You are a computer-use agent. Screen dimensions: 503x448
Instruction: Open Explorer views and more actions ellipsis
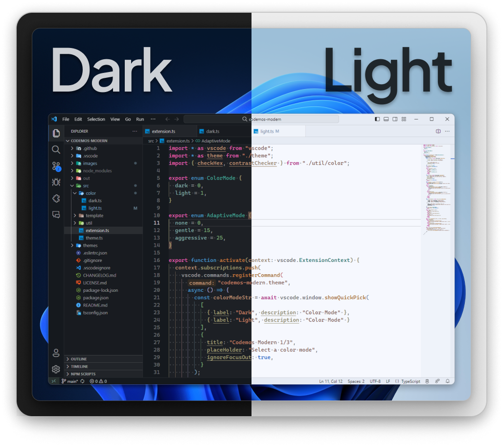click(135, 131)
